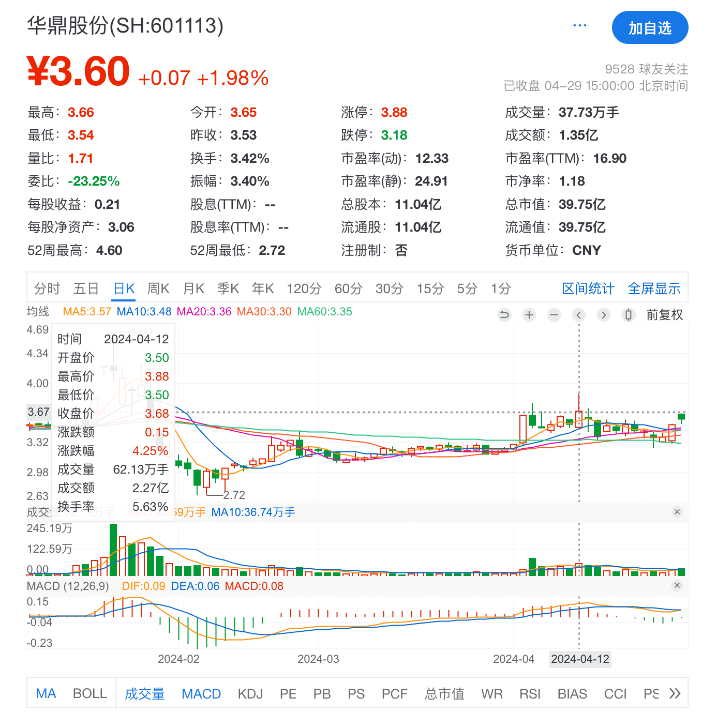Toggle the candlestick chart style icon
The width and height of the screenshot is (717, 728).
629,315
